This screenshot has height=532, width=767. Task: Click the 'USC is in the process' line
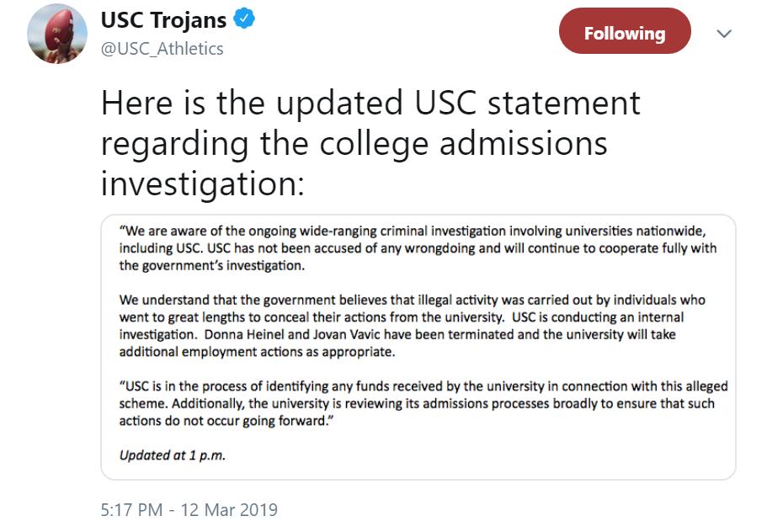pos(423,386)
